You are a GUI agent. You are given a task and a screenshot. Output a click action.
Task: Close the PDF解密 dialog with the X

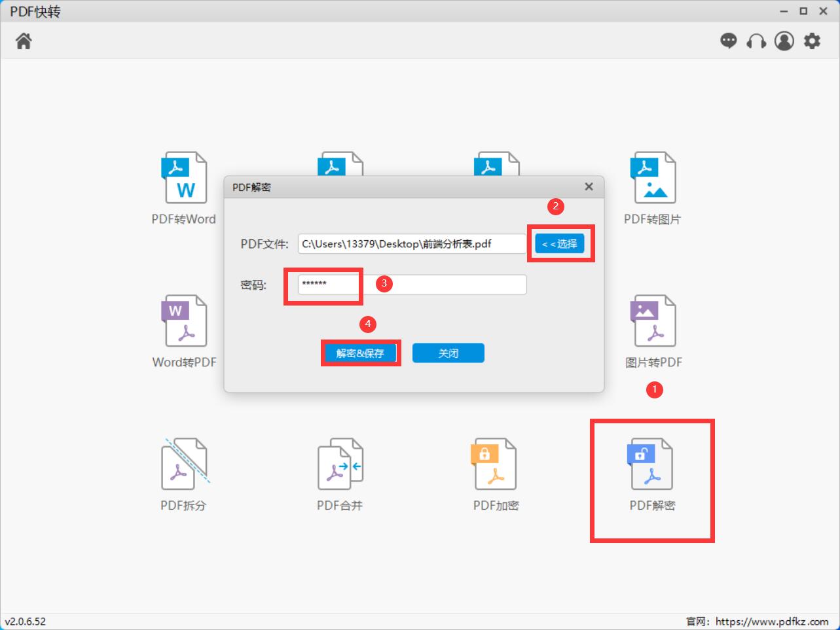pyautogui.click(x=588, y=186)
